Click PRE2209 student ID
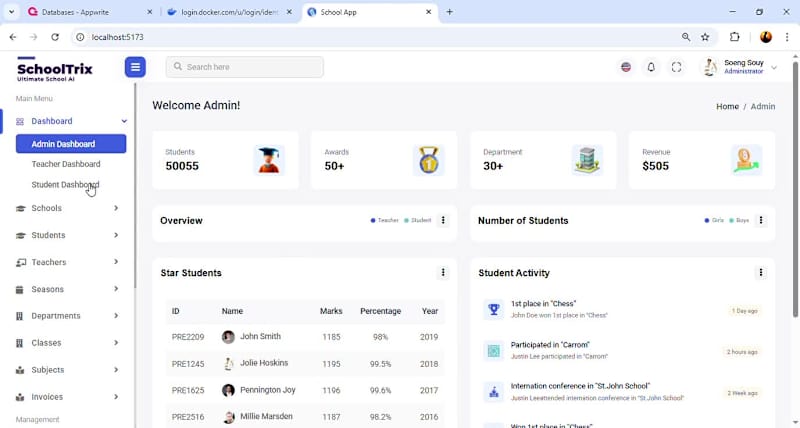The width and height of the screenshot is (800, 428). pos(188,337)
